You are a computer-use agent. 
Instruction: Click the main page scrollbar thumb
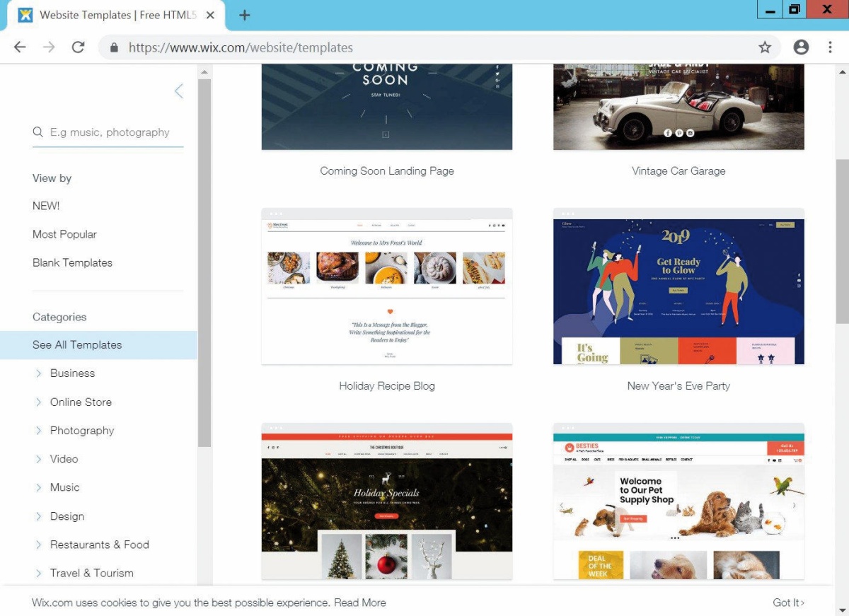843,241
